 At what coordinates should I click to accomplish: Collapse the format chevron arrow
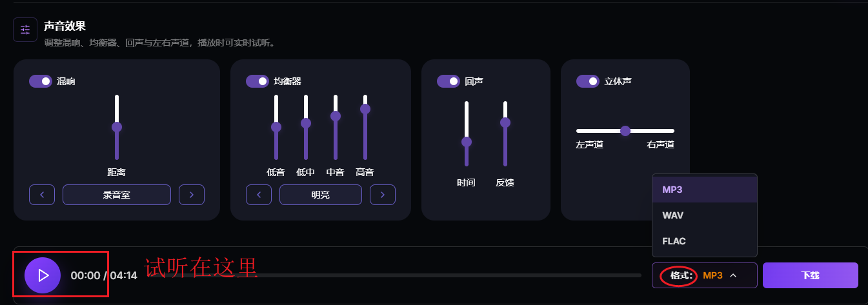point(733,275)
